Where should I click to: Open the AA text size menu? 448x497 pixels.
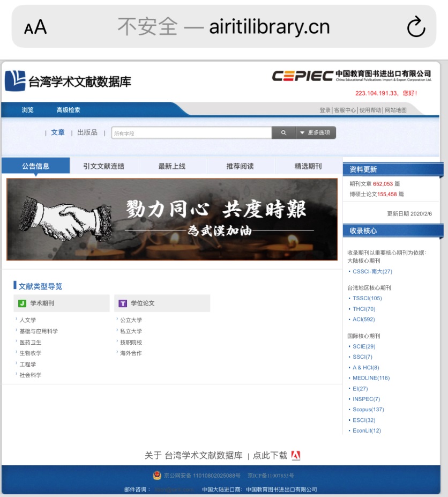(x=35, y=27)
